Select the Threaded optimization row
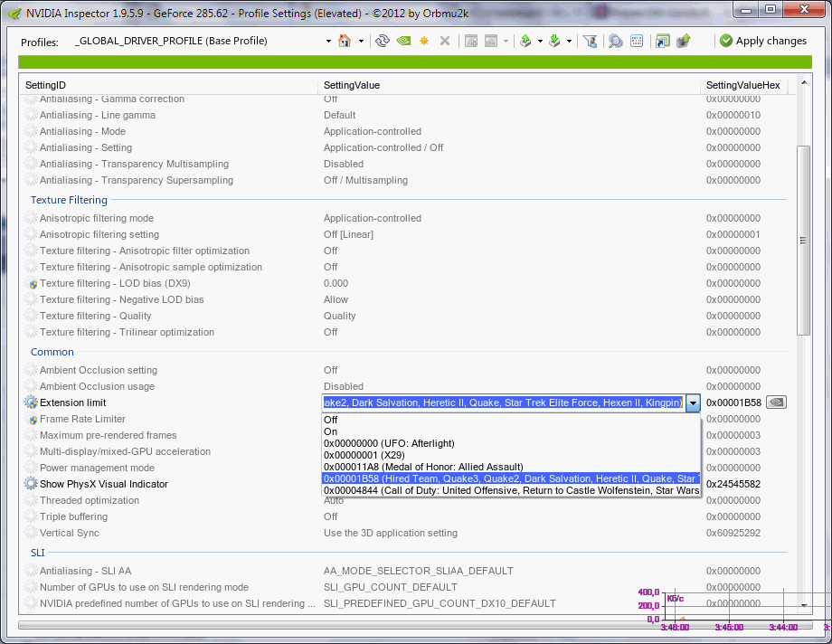Screen dimensions: 832x644 point(405,500)
